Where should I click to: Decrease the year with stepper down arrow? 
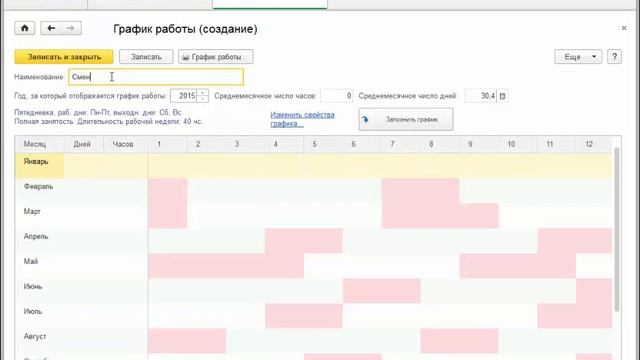[202, 99]
